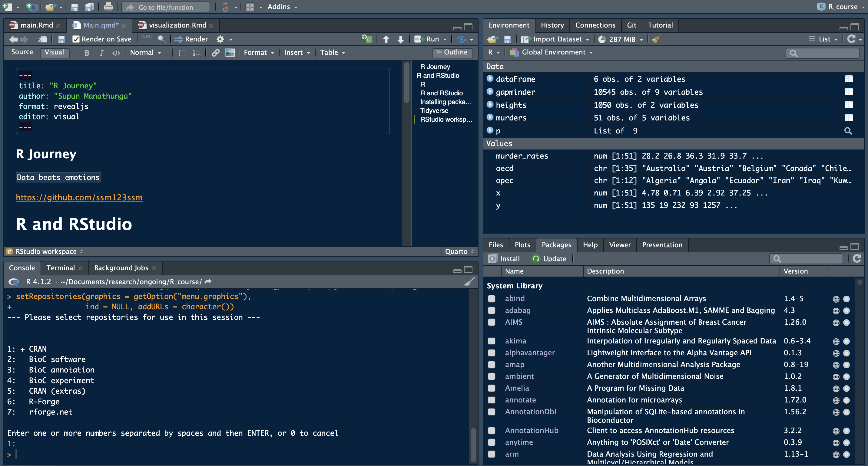Refresh the package list icon
Viewport: 868px width, 466px height.
tap(857, 258)
